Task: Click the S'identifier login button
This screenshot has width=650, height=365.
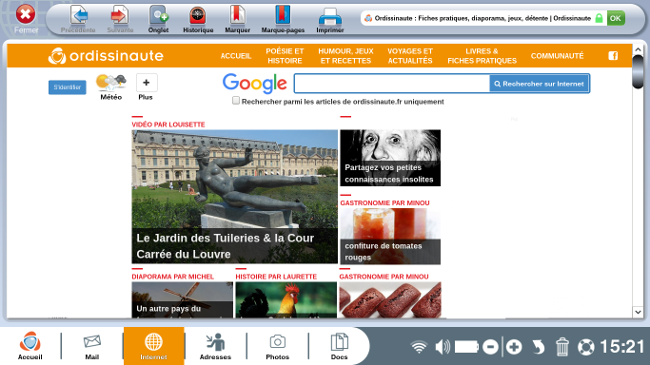Action: coord(67,87)
